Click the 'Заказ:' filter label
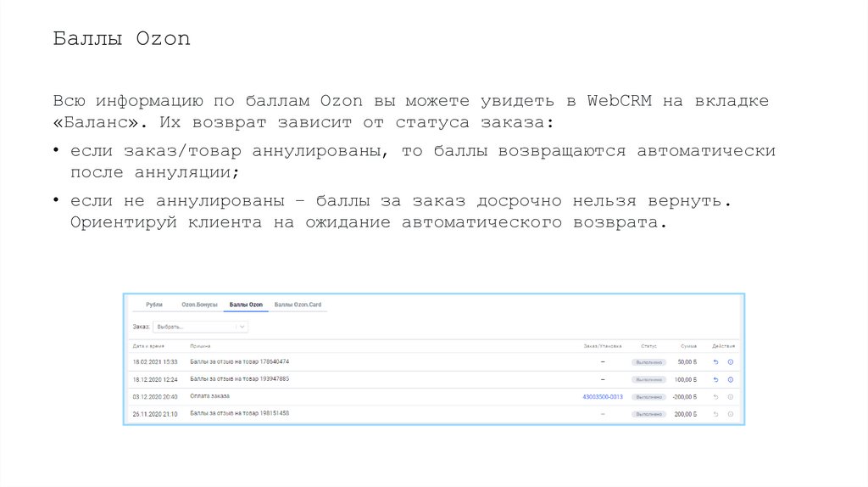Viewport: 868px width, 487px height. [x=142, y=327]
